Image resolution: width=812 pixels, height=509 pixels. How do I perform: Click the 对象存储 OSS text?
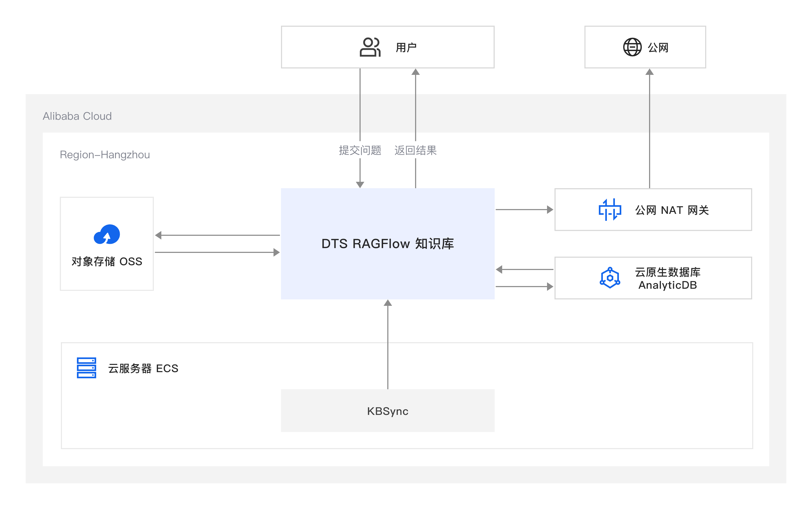(x=107, y=261)
